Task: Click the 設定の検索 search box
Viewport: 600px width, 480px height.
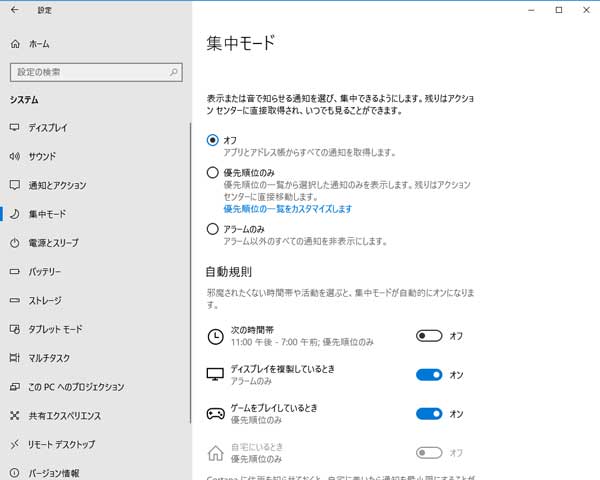Action: 96,72
